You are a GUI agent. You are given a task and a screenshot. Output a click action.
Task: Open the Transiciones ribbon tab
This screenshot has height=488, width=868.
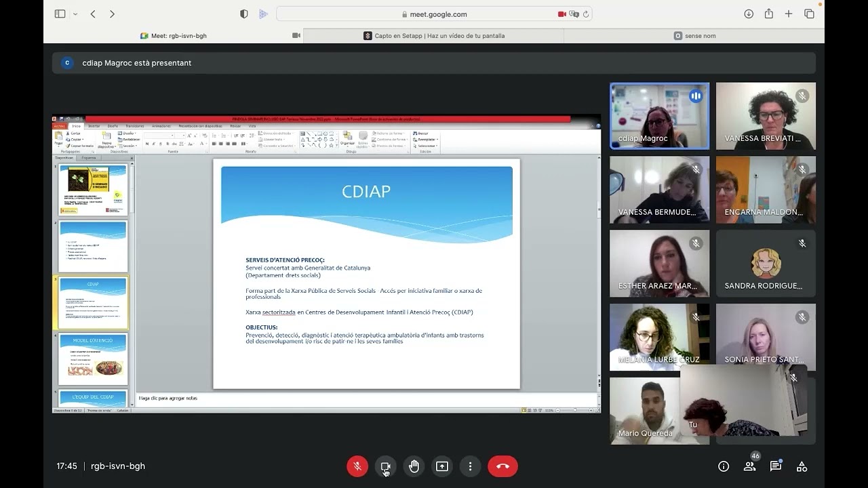coord(134,126)
